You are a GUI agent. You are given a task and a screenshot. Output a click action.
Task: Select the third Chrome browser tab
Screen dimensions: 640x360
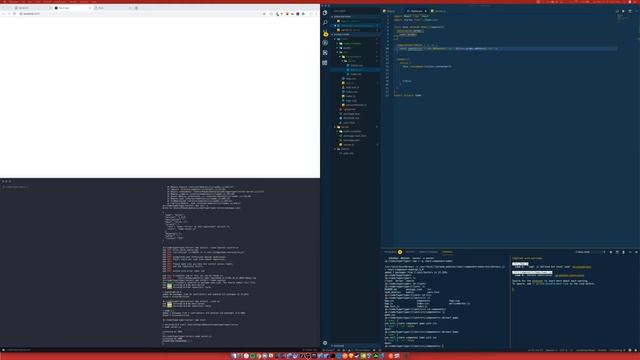click(112, 8)
